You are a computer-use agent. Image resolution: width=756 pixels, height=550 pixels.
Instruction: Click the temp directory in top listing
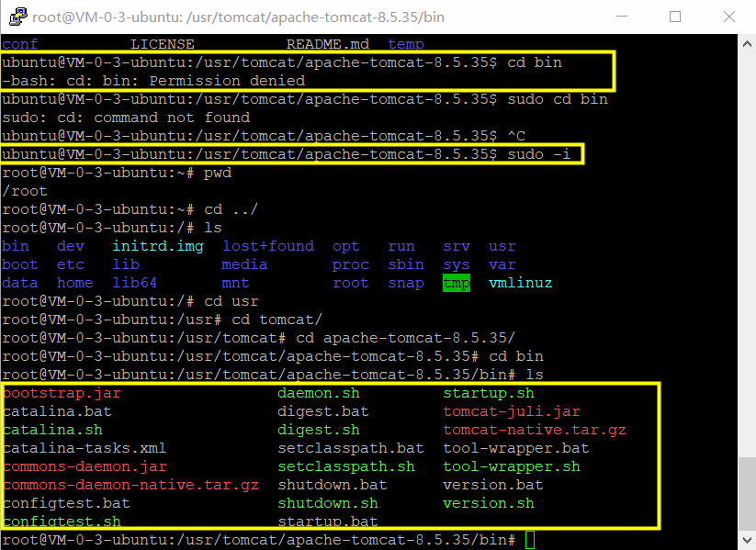[x=406, y=44]
